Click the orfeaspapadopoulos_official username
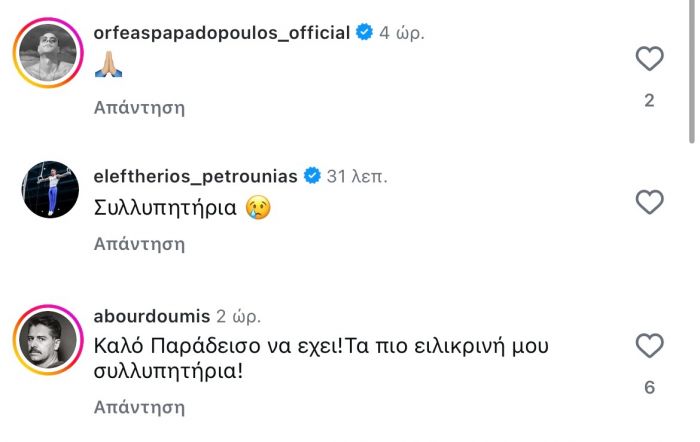Screen dimensions: 700x442 (221, 33)
